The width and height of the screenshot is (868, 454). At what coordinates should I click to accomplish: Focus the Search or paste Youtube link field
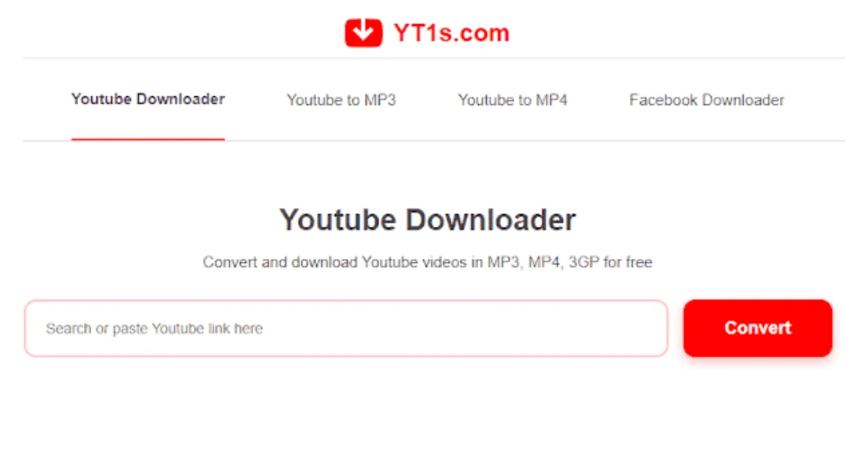(346, 328)
